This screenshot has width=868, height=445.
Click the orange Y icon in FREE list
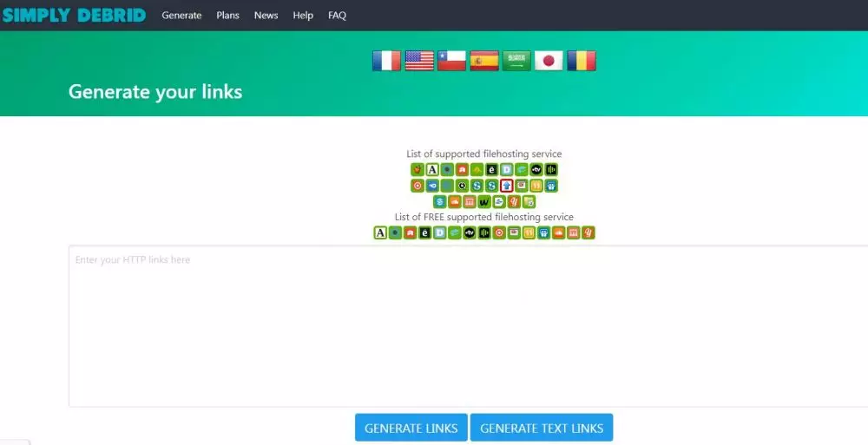pos(588,232)
